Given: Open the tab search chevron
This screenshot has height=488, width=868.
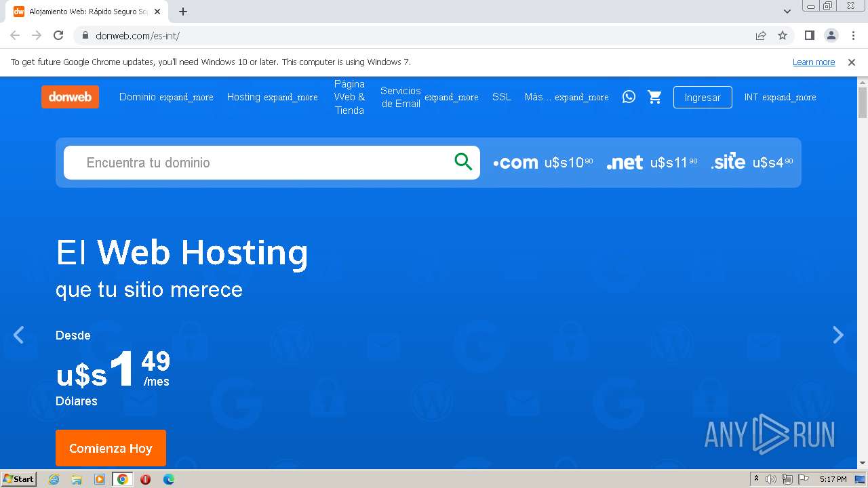Looking at the screenshot, I should click(x=787, y=12).
